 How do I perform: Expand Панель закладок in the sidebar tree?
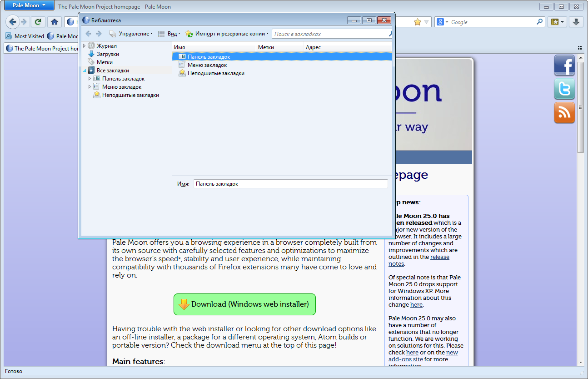[90, 79]
